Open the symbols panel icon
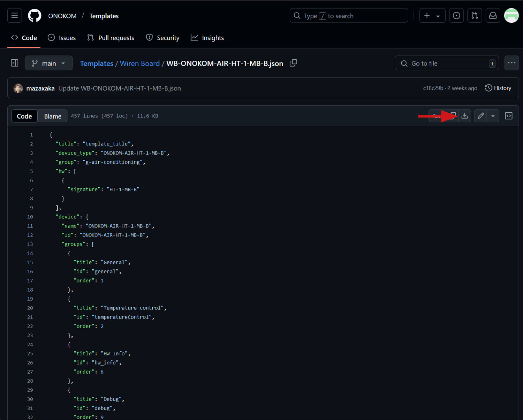Viewport: 523px width, 420px height. coord(509,116)
